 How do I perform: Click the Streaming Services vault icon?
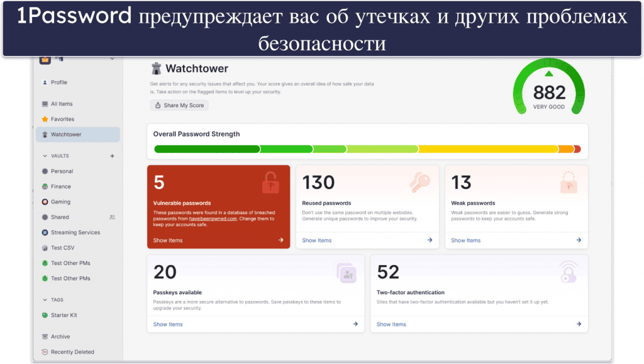[45, 232]
